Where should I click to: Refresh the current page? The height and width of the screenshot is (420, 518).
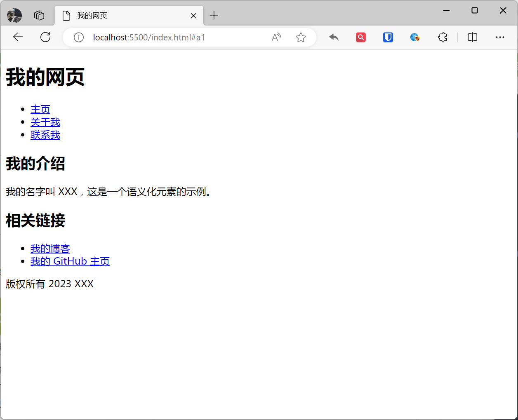point(45,37)
